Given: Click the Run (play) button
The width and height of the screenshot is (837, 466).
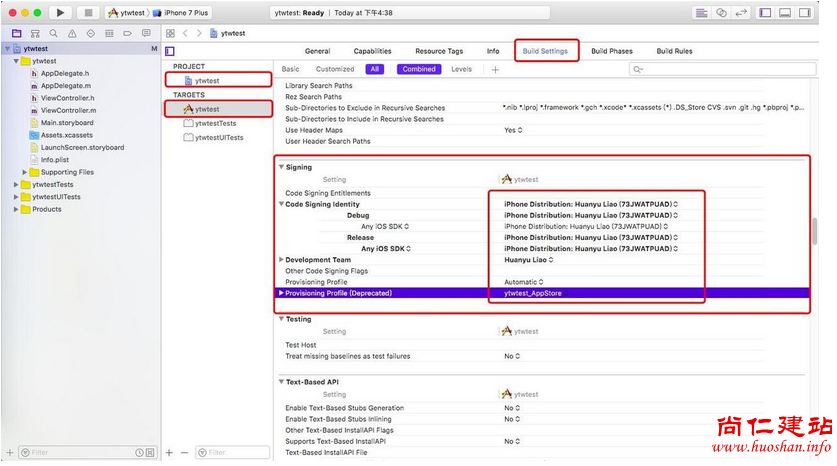Looking at the screenshot, I should coord(60,13).
